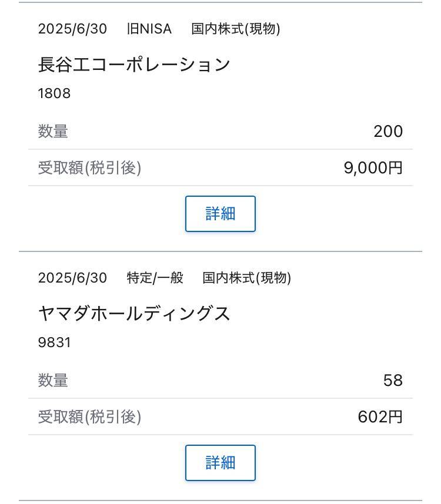Click 数量 label in second entry
Viewport: 441px width, 504px height.
(x=53, y=381)
